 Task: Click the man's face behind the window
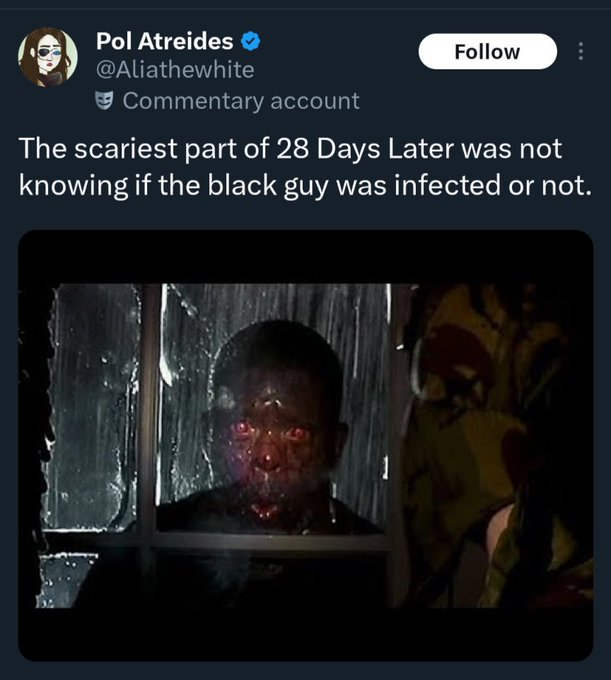coord(272,430)
